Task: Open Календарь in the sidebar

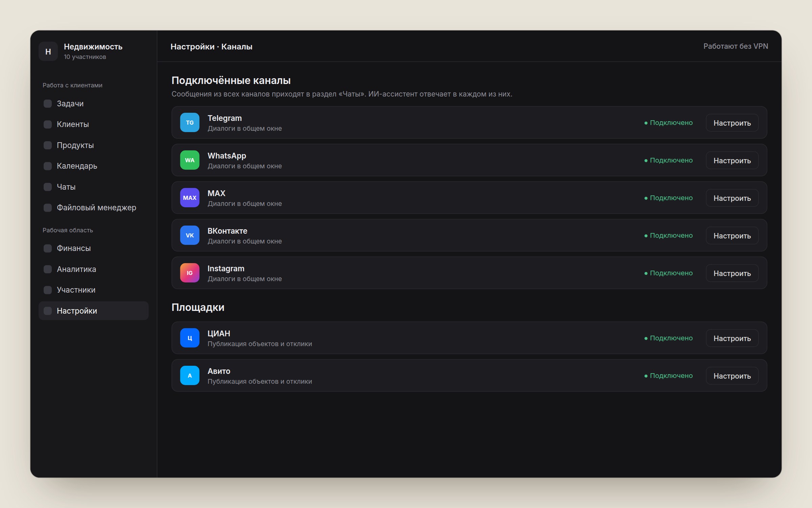Action: (93, 166)
